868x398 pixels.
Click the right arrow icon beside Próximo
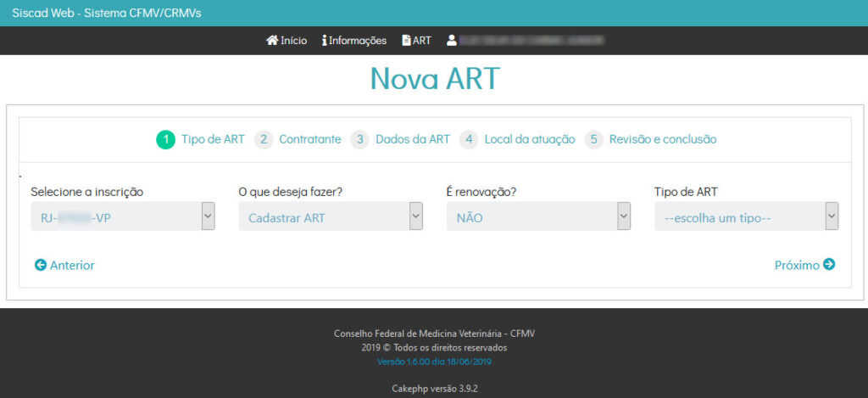pyautogui.click(x=829, y=265)
